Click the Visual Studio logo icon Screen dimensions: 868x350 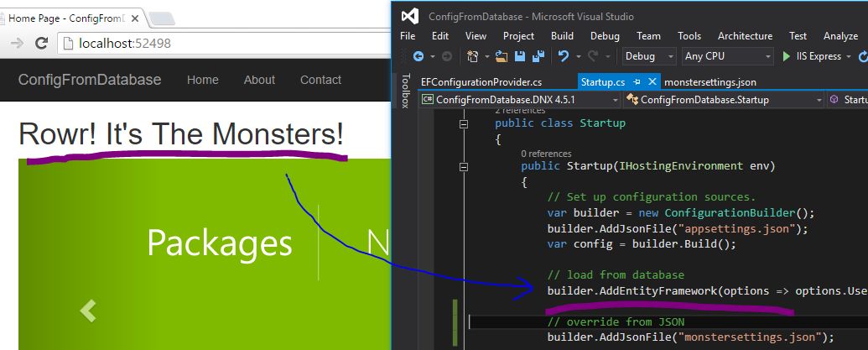[409, 16]
